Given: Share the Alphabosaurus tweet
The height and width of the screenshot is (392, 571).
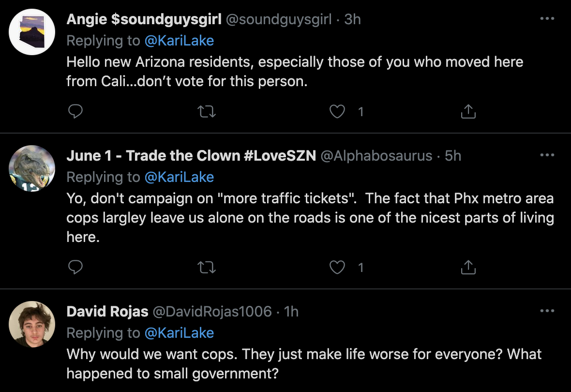Looking at the screenshot, I should click(x=468, y=268).
